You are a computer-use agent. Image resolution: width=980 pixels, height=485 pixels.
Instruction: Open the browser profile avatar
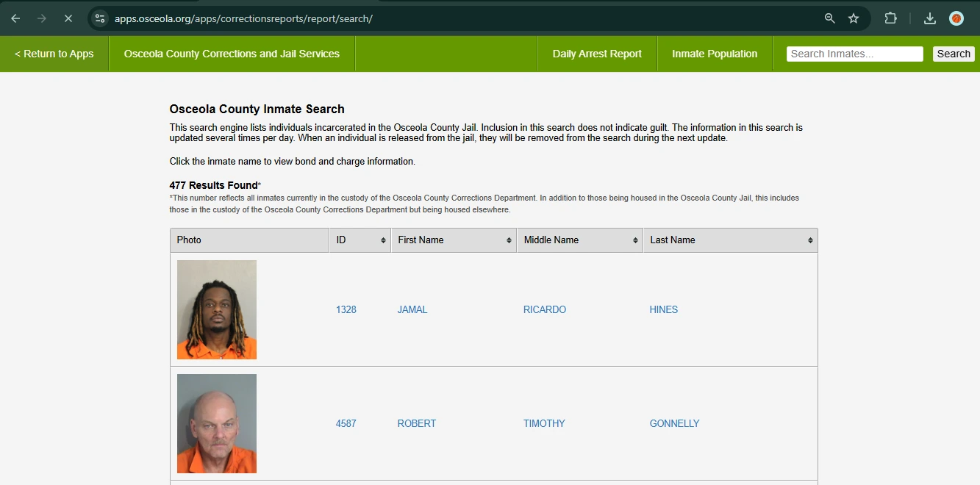[x=956, y=18]
